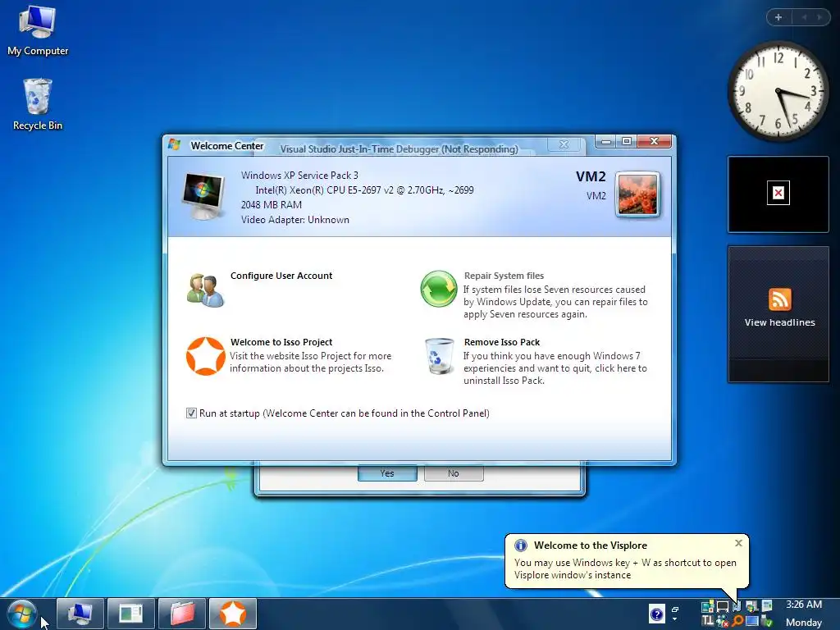Viewport: 840px width, 630px height.
Task: Click the sidebar next page arrow
Action: 819,17
